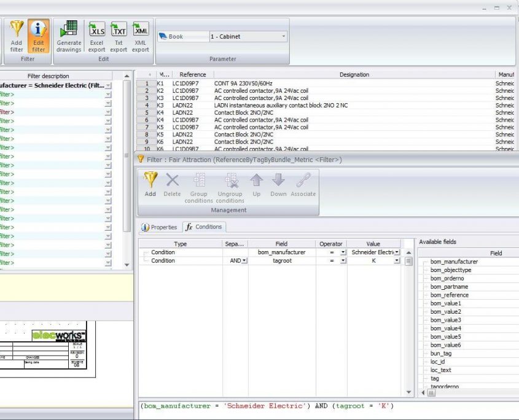Open the K value dropdown
Image resolution: width=519 pixels, height=420 pixels.
[397, 261]
